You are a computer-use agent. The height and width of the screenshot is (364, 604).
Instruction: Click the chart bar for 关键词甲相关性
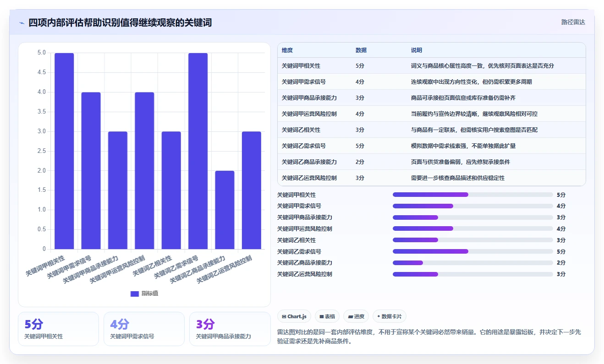64,151
